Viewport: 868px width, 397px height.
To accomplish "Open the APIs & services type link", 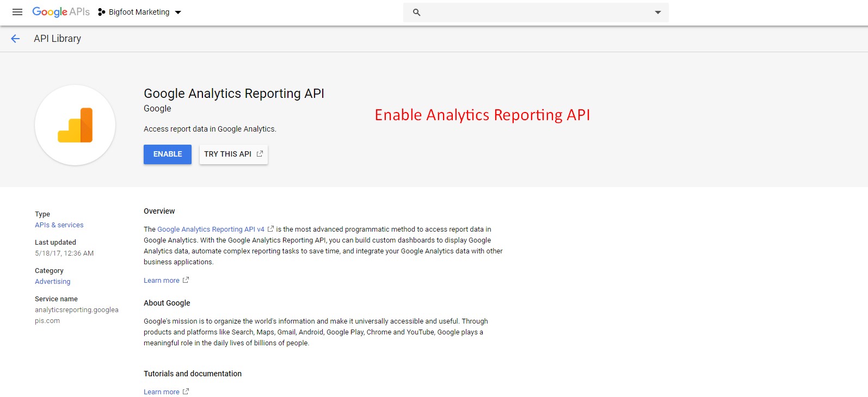I will (x=59, y=225).
